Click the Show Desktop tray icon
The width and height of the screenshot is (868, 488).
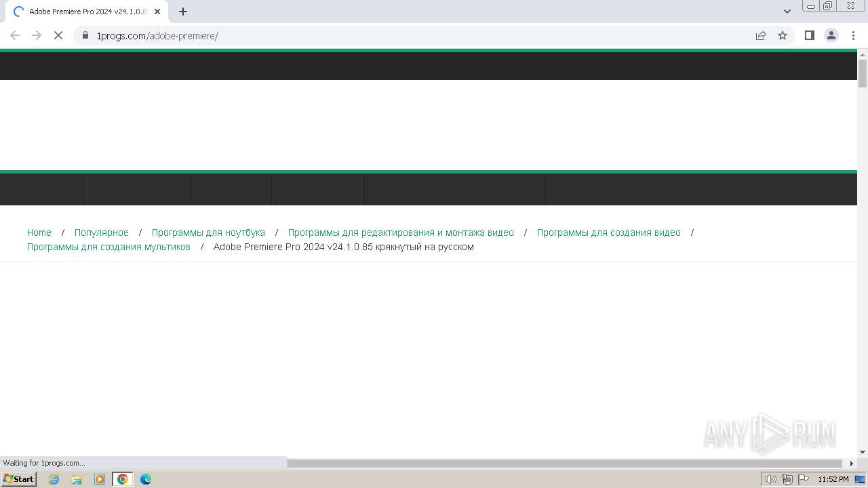point(861,479)
